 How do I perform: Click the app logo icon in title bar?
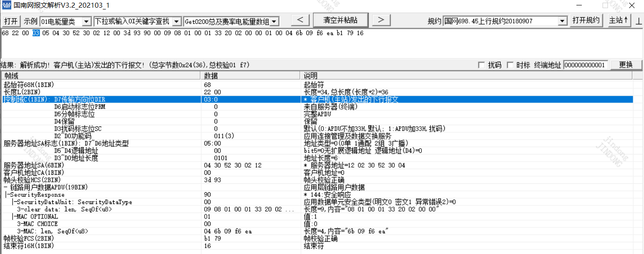pyautogui.click(x=6, y=5)
